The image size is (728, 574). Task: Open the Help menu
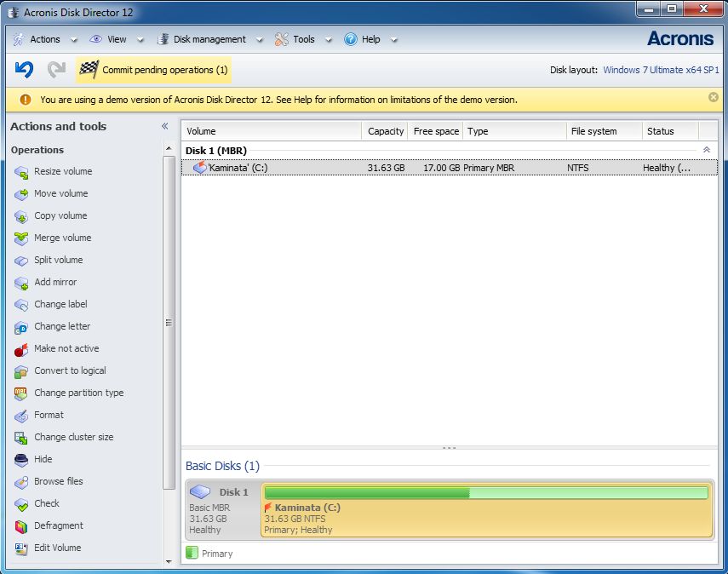click(x=370, y=39)
